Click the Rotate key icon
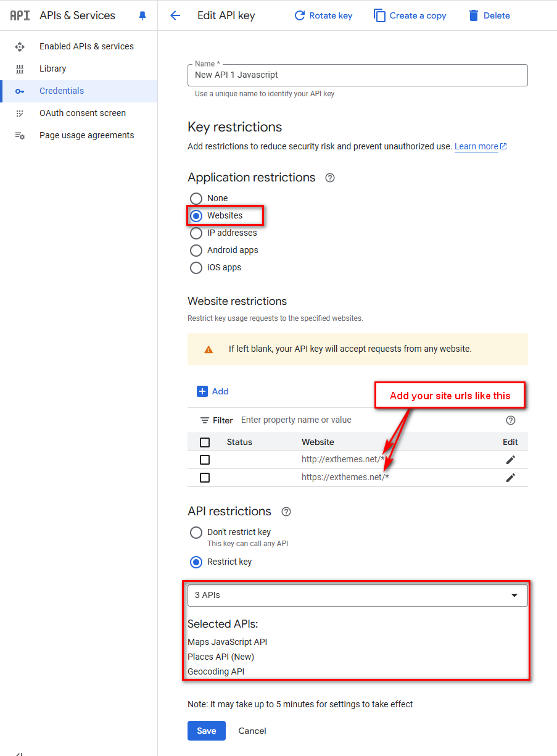 [300, 15]
